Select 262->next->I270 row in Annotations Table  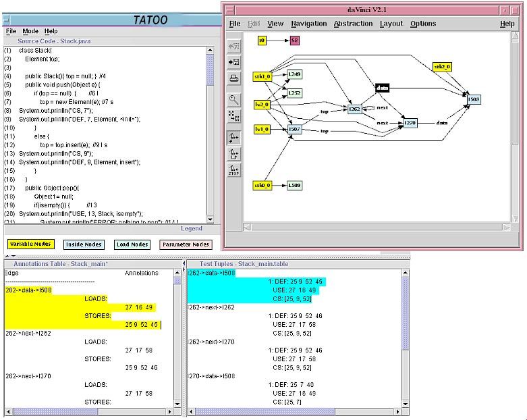pos(28,376)
